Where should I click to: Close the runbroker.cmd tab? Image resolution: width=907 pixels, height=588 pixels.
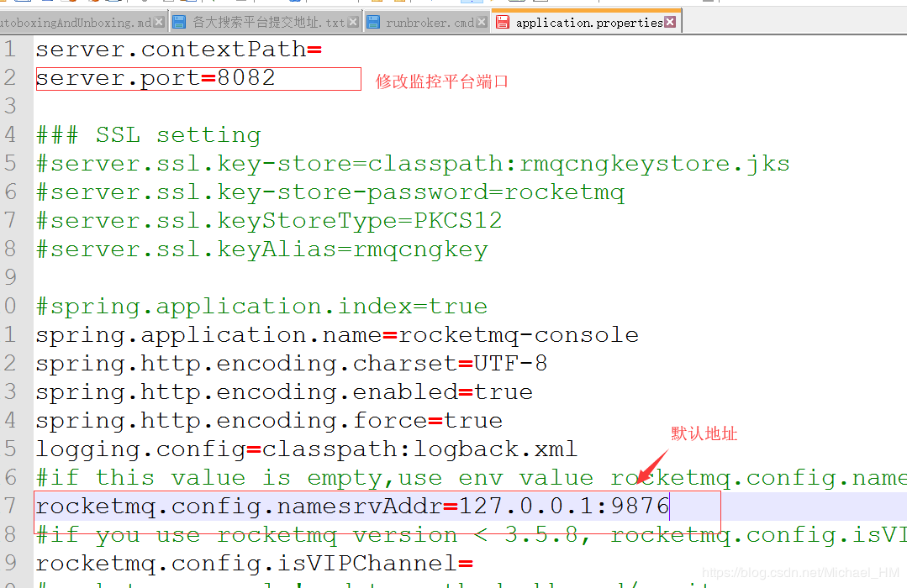click(482, 23)
